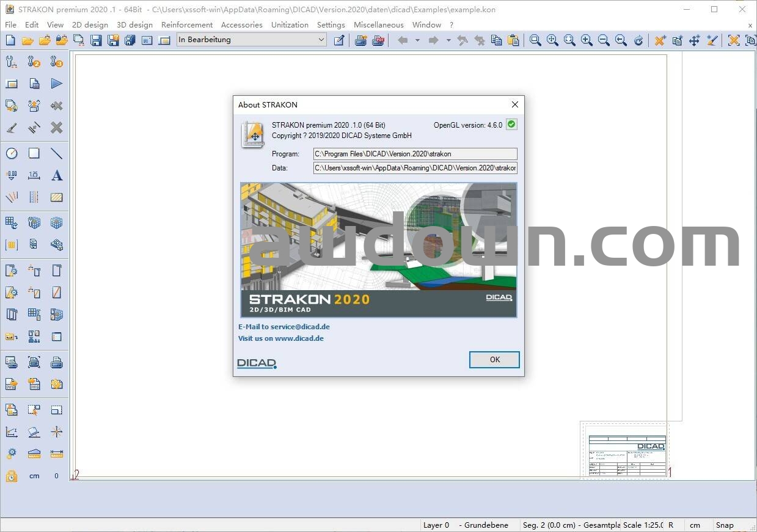Click the Program path field
The width and height of the screenshot is (757, 532).
tap(415, 154)
